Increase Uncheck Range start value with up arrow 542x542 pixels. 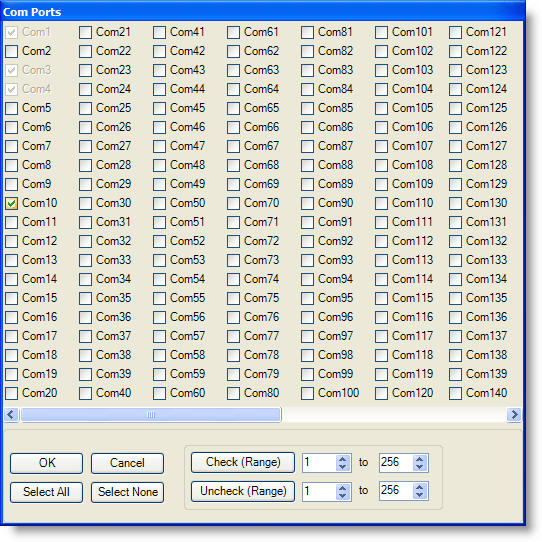click(x=343, y=488)
